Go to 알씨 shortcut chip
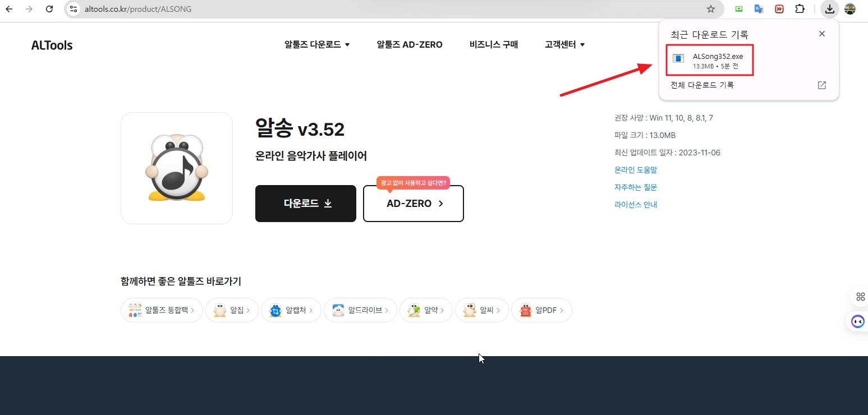This screenshot has width=868, height=415. coord(481,310)
